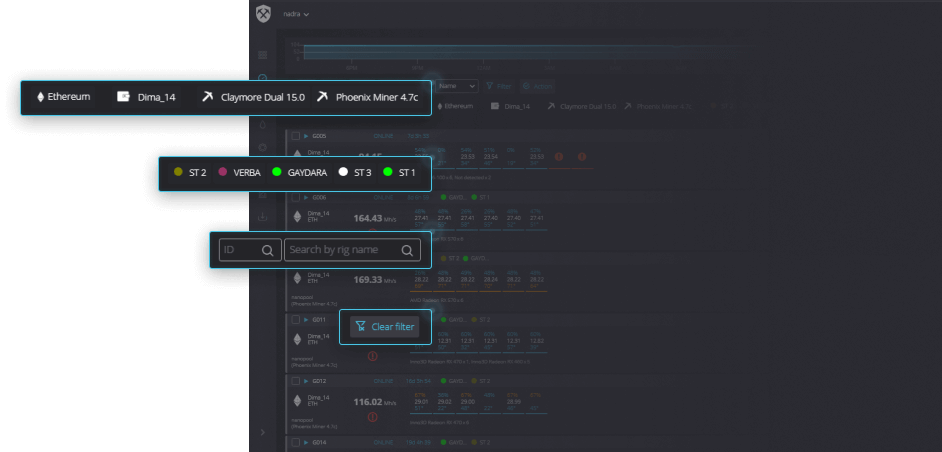The image size is (942, 452).
Task: Click the Filter button
Action: pyautogui.click(x=499, y=86)
